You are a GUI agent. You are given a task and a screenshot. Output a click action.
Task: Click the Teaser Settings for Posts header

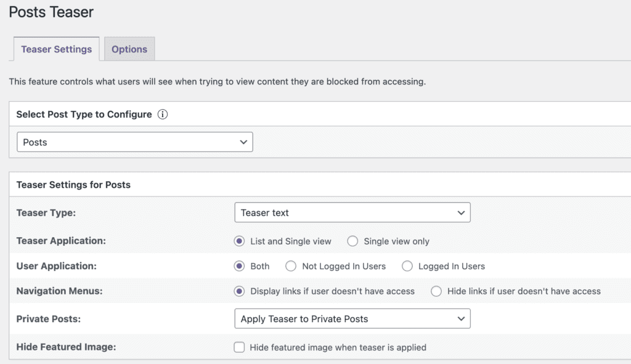coord(73,185)
